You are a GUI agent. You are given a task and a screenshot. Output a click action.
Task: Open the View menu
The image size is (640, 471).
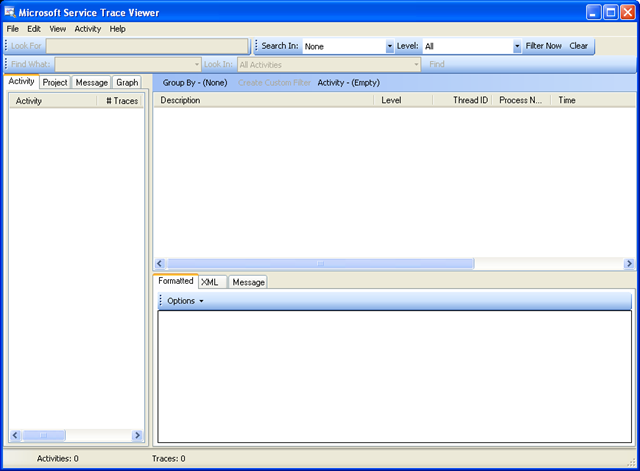coord(58,29)
